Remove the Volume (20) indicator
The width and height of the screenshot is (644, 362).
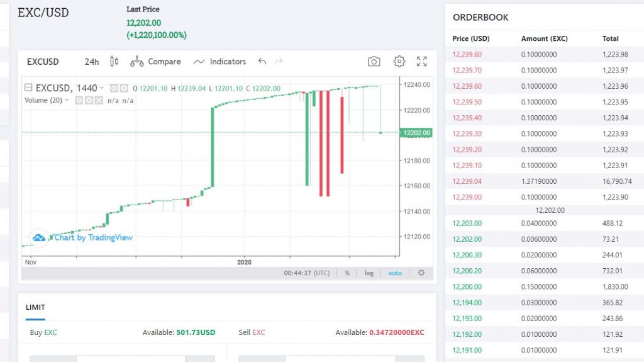99,101
